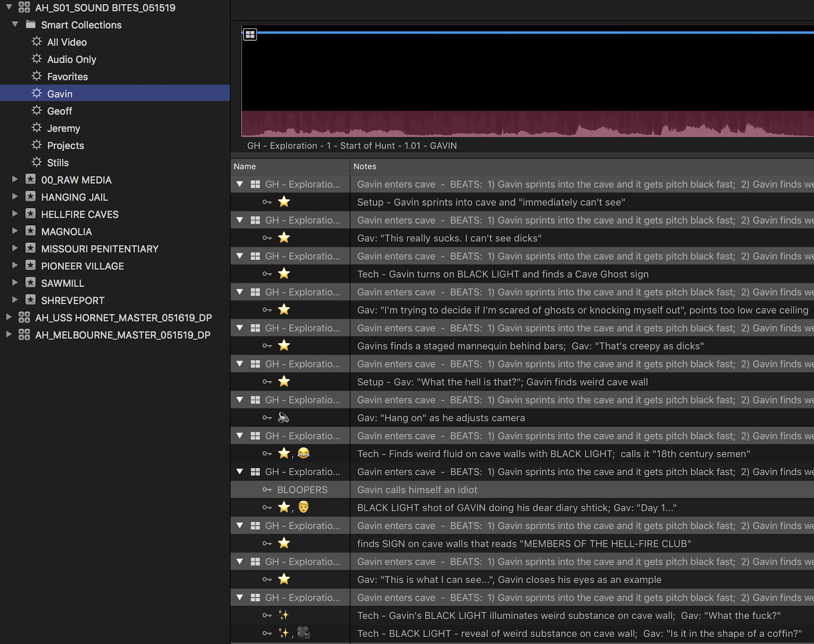The image size is (814, 644).
Task: Collapse the Smart Collections folder
Action: [15, 24]
